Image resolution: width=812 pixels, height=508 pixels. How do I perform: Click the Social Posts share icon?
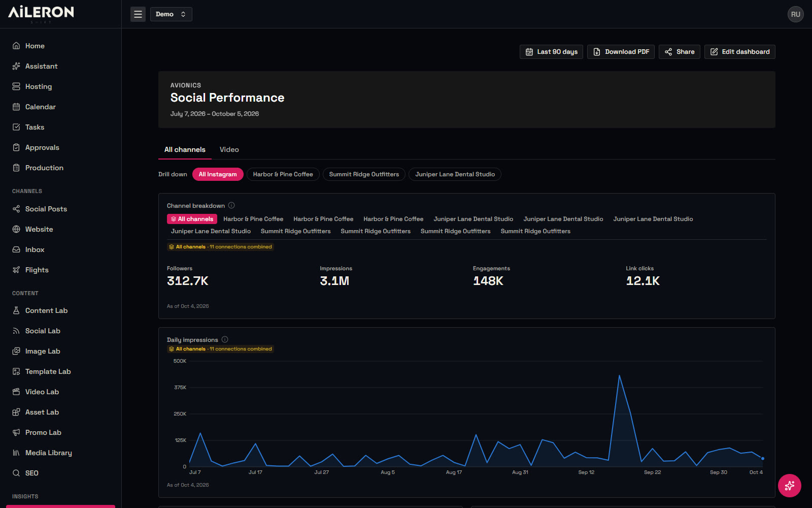(16, 209)
